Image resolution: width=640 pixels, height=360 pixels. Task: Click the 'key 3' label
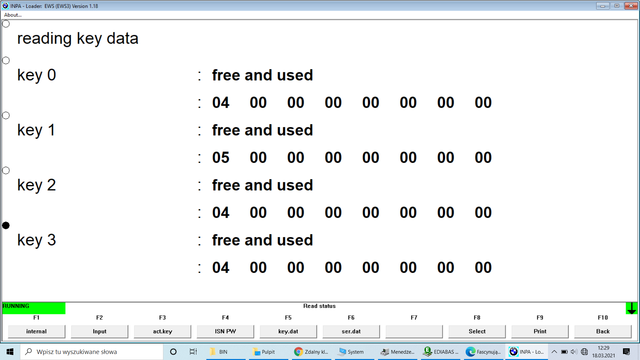[x=36, y=240]
